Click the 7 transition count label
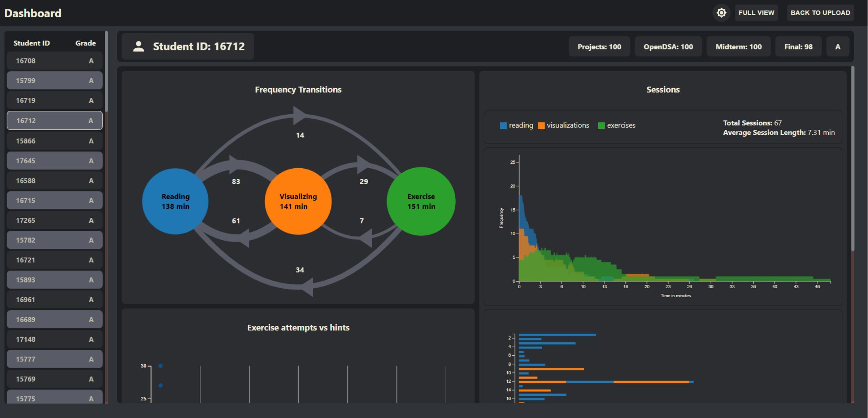The width and height of the screenshot is (868, 418). pyautogui.click(x=362, y=221)
